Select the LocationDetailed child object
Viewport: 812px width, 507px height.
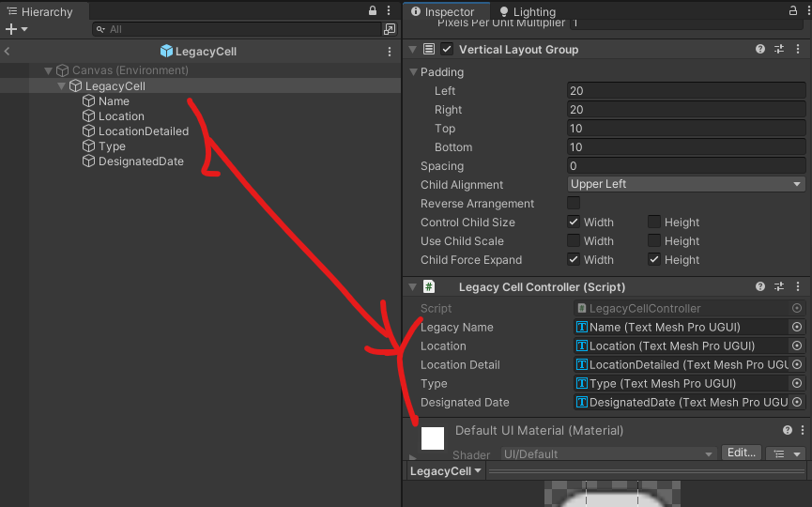[144, 131]
